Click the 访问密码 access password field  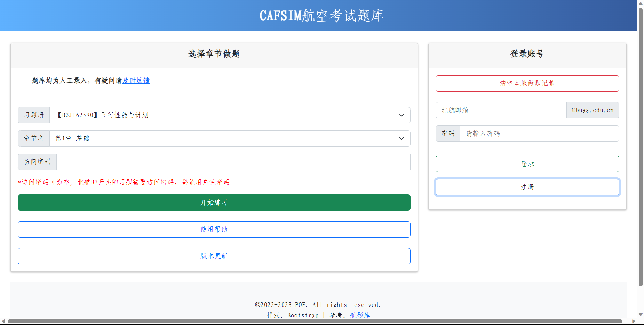pos(233,162)
